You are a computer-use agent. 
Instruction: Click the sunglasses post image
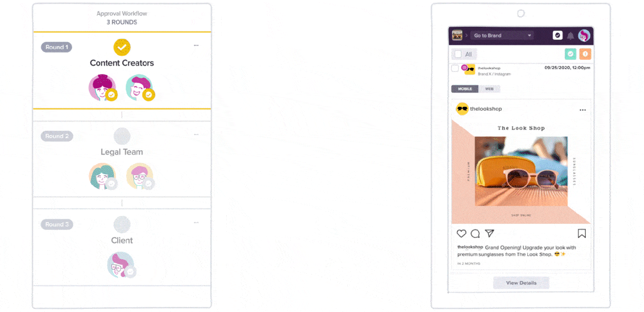tap(521, 171)
